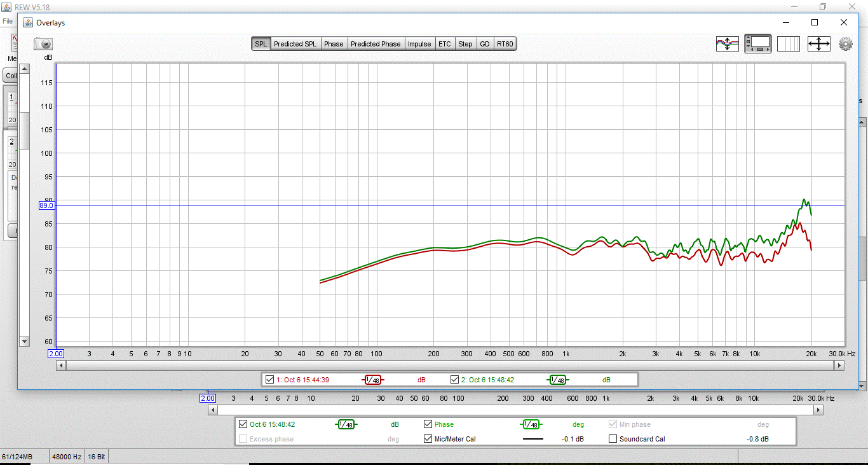Uncheck the 2: Oct 6 15:48:42 overlay trace
The width and height of the screenshot is (868, 465).
[x=454, y=380]
